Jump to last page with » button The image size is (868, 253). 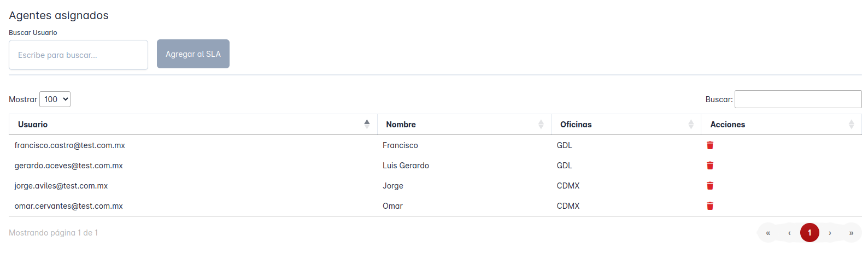click(851, 233)
